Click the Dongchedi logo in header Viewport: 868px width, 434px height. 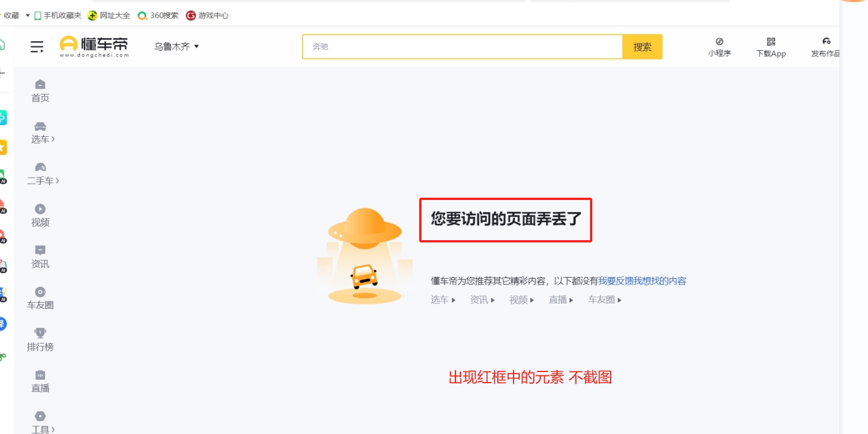94,46
